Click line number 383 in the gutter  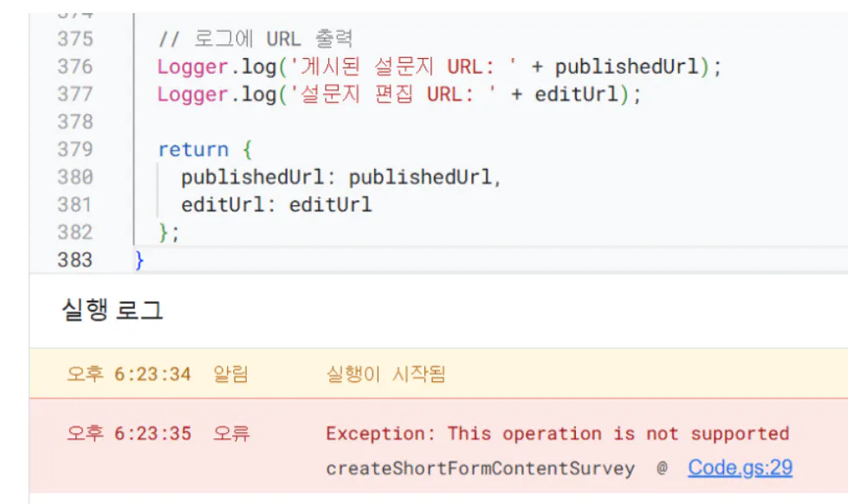[75, 260]
